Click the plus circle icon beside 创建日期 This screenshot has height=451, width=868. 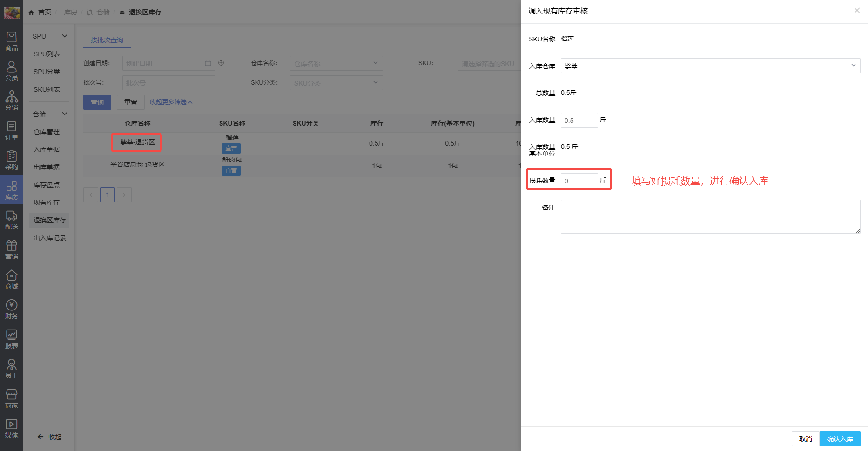pos(222,63)
